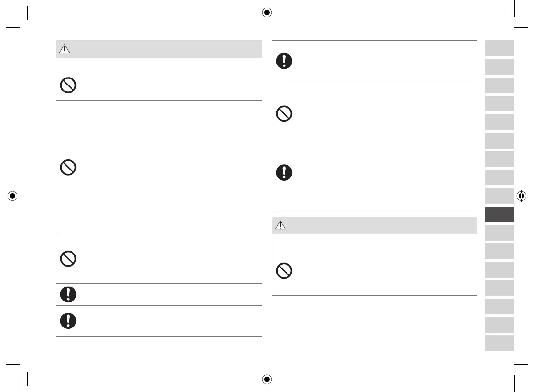Select the dark highlighted tab on the right edge
The image size is (534, 392).
[500, 215]
